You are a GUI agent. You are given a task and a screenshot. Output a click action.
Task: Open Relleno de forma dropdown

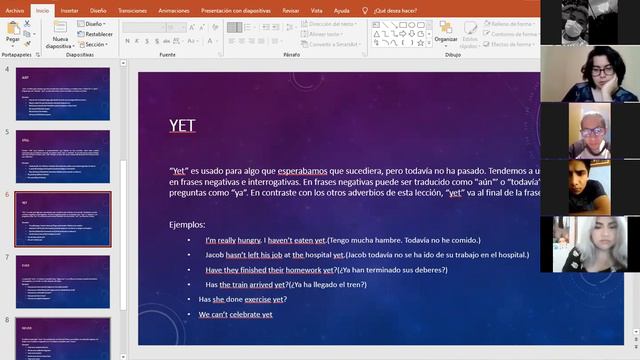[509, 24]
